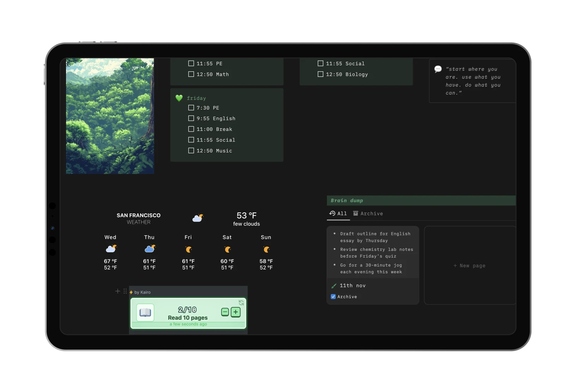Click the few clouds description
This screenshot has height=392, width=574.
(x=246, y=224)
